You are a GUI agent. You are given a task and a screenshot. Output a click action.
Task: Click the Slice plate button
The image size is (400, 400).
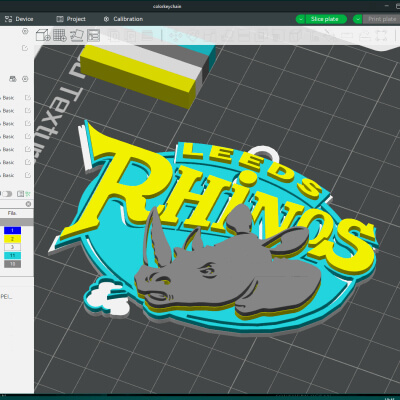coord(325,19)
